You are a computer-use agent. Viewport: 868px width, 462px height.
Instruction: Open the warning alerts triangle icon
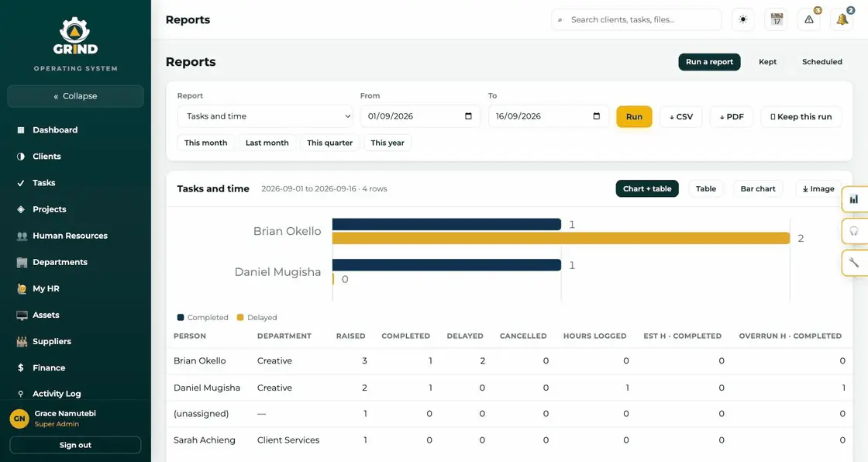pos(809,20)
